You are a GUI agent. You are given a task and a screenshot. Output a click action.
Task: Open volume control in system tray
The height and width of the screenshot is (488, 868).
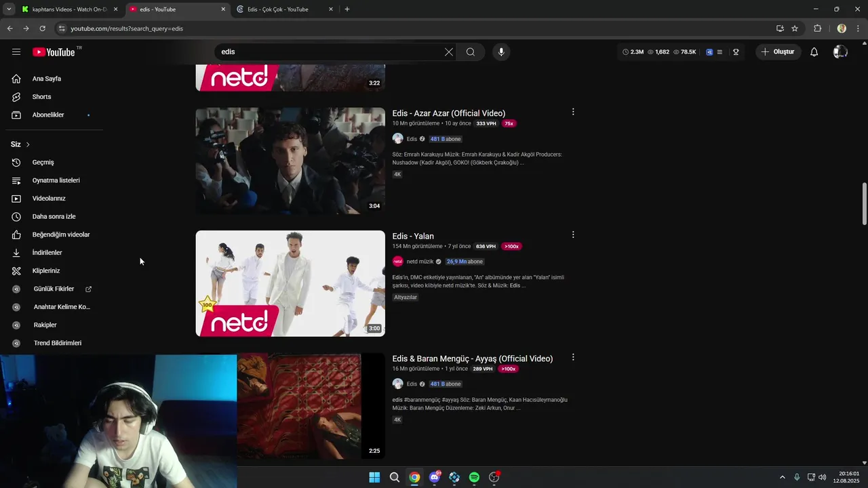point(822,477)
